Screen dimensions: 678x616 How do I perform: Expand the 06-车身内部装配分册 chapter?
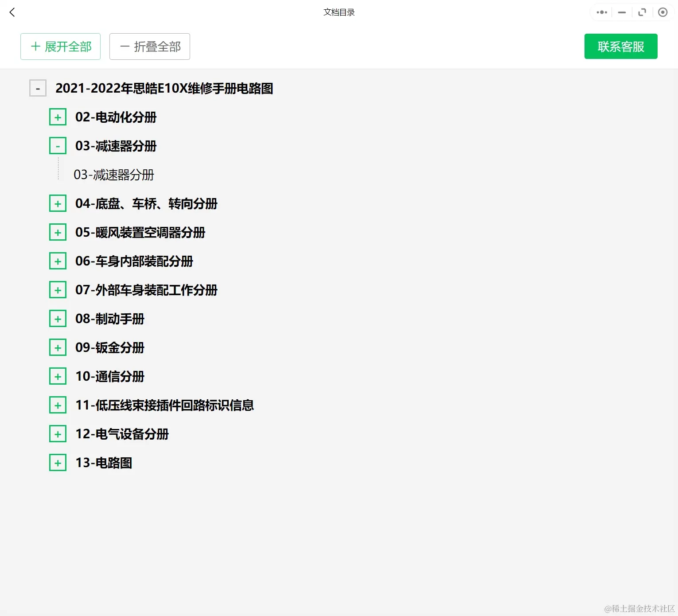click(58, 261)
